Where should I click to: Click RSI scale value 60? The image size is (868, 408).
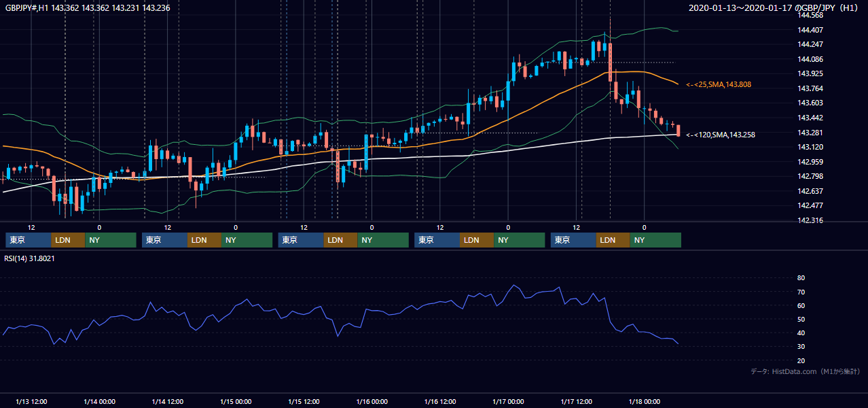(x=801, y=306)
